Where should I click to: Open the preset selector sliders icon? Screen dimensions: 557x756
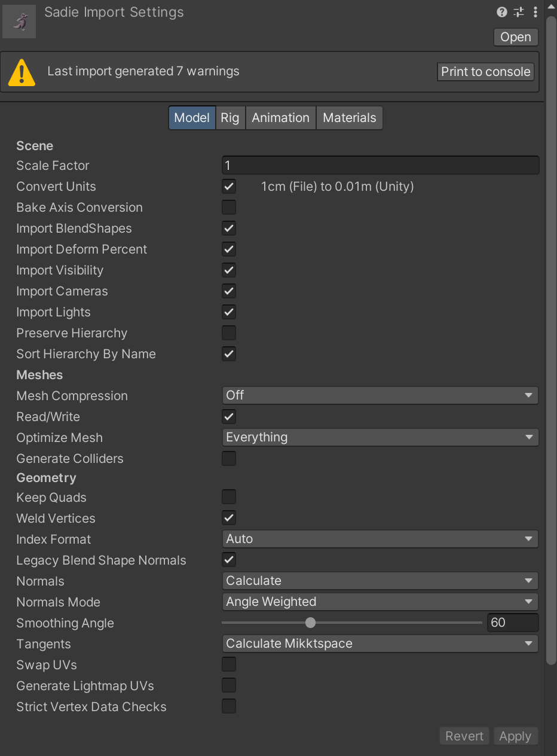pyautogui.click(x=519, y=12)
